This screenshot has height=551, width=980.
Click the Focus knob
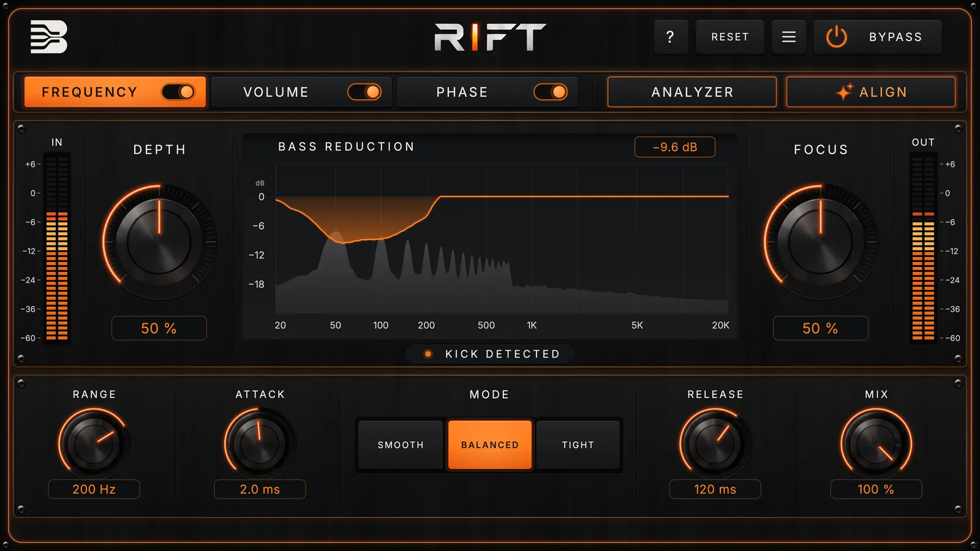point(821,242)
